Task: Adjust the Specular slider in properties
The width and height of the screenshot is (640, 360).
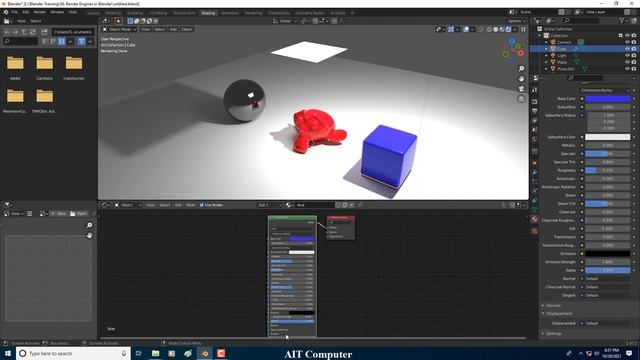Action: pos(608,154)
